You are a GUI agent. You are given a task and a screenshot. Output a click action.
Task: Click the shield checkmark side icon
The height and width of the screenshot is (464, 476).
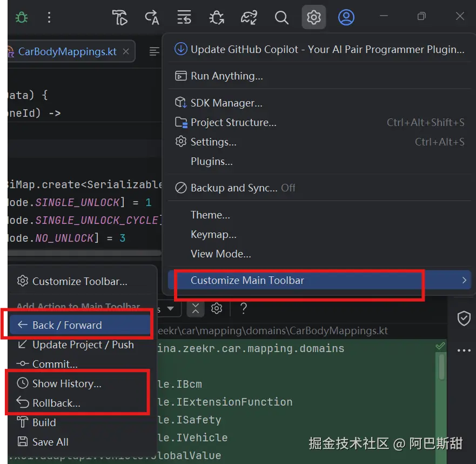(x=464, y=318)
